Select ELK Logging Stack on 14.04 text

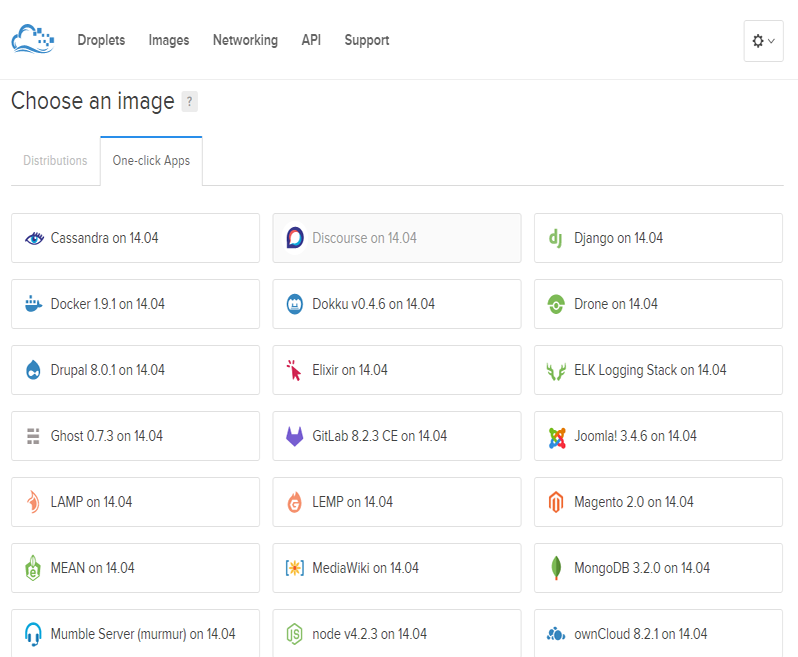click(x=650, y=370)
